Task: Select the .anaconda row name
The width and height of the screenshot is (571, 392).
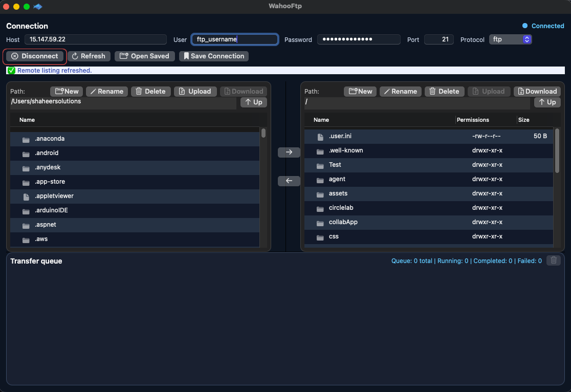Action: click(50, 139)
